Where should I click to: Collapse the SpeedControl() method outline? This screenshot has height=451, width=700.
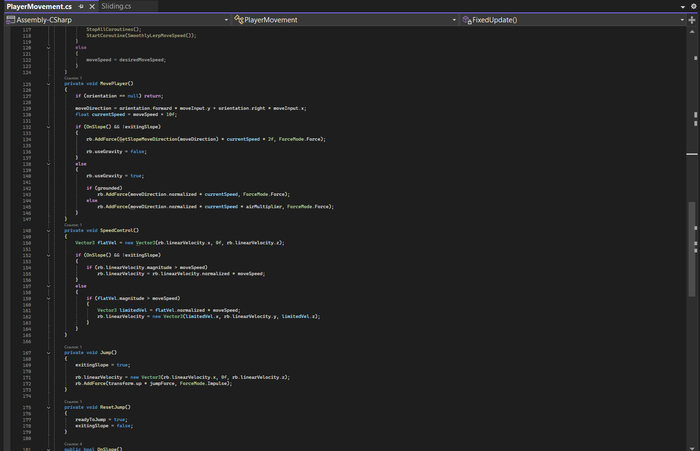point(48,230)
